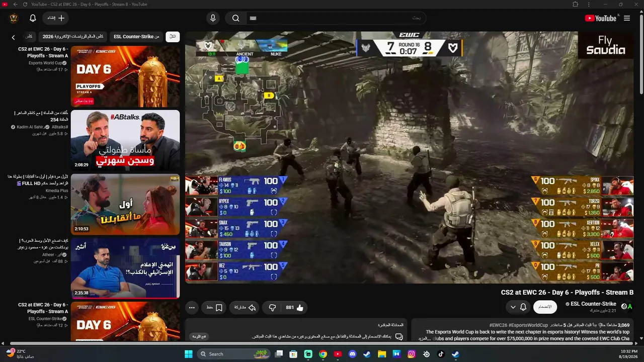644x362 pixels.
Task: Open the weather widget showing 22°C
Action: [20, 353]
